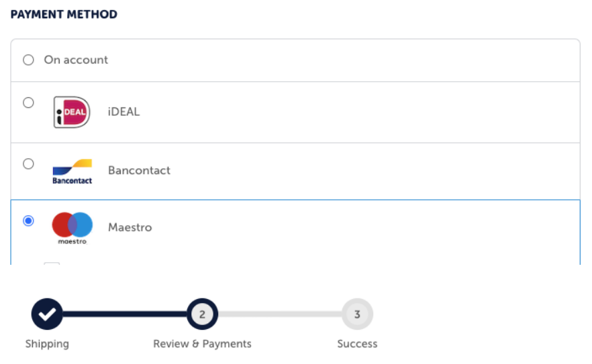
Task: Click the Maestro text label
Action: tap(130, 227)
